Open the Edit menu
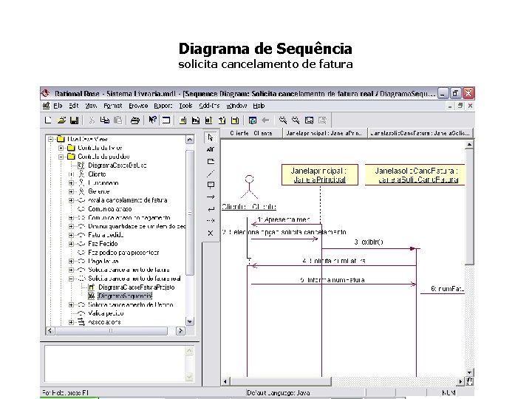 tap(73, 106)
